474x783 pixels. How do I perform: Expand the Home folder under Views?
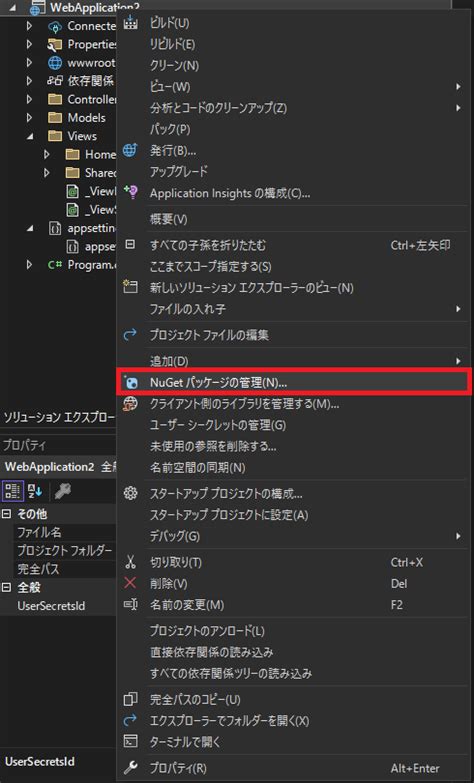tap(47, 154)
